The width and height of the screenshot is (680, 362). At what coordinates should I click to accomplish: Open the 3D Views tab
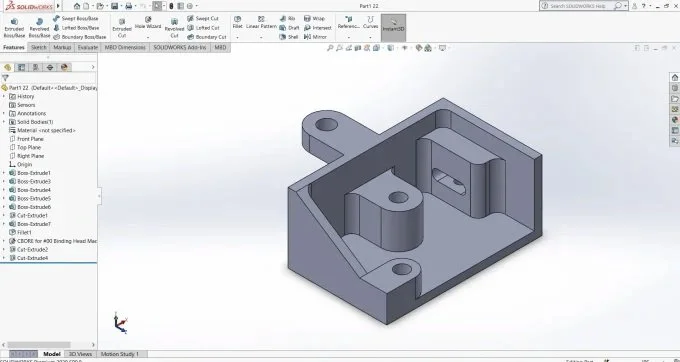tap(81, 354)
